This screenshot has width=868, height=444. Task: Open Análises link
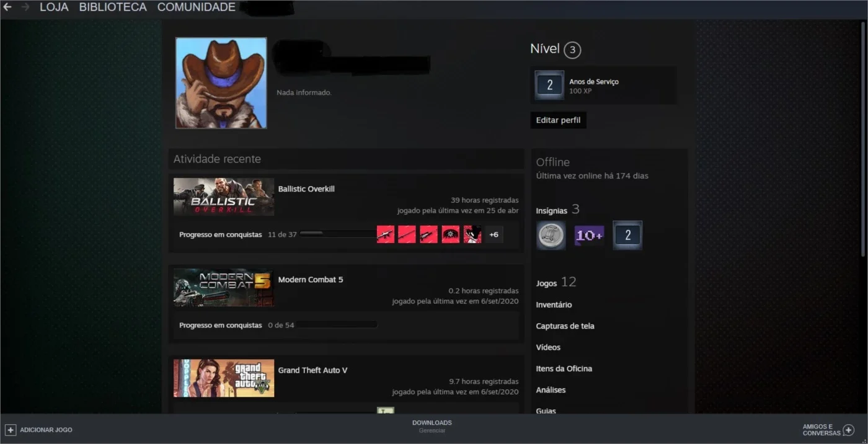551,390
